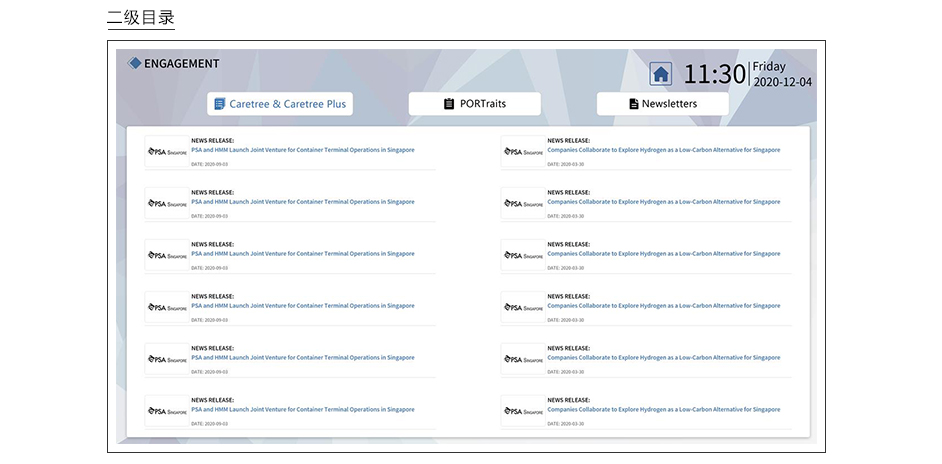
Task: Open the topmost Hydrogen Low-Carbon Alternative headline
Action: pyautogui.click(x=663, y=150)
